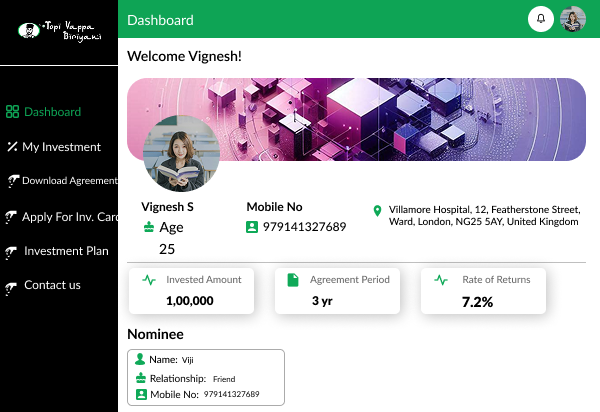Click the nominee mobile number 979141327689
The image size is (600, 412).
pyautogui.click(x=232, y=394)
